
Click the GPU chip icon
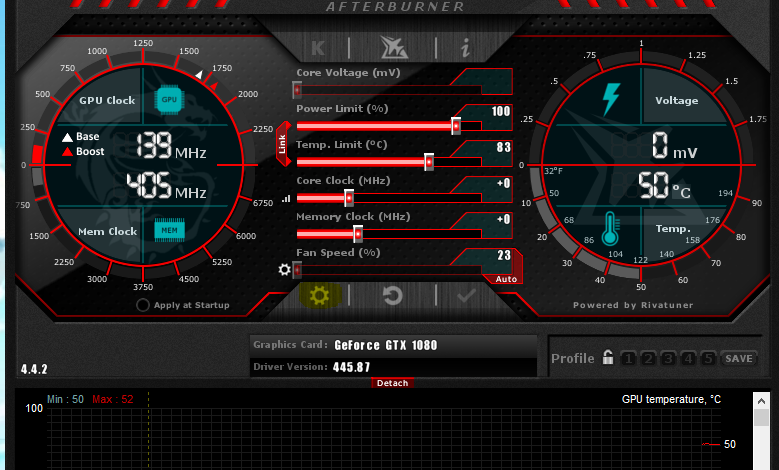coord(169,99)
